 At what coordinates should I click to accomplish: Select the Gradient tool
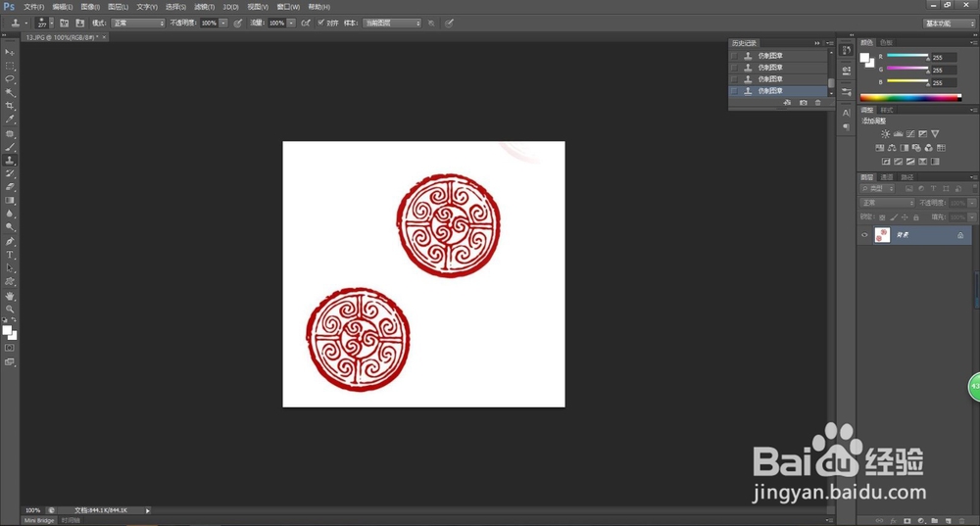pos(10,201)
